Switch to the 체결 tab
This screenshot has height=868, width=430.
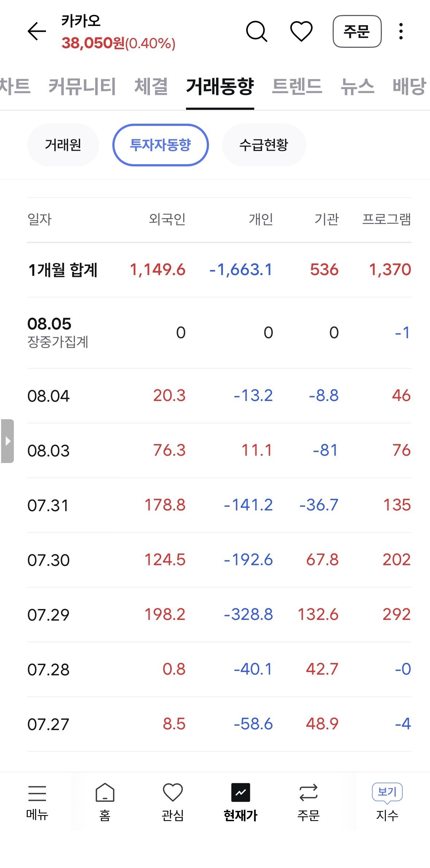point(151,86)
